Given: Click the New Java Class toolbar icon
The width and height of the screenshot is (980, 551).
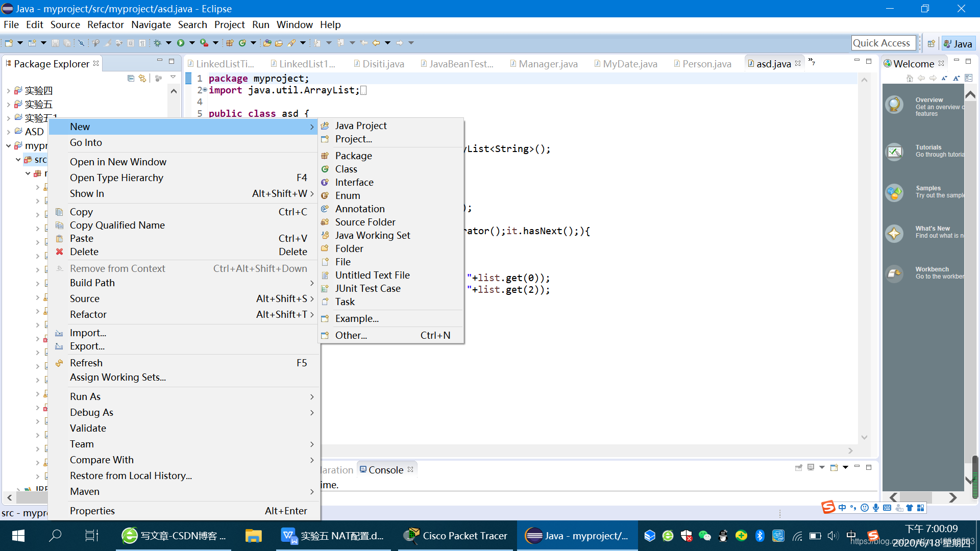Looking at the screenshot, I should (242, 43).
